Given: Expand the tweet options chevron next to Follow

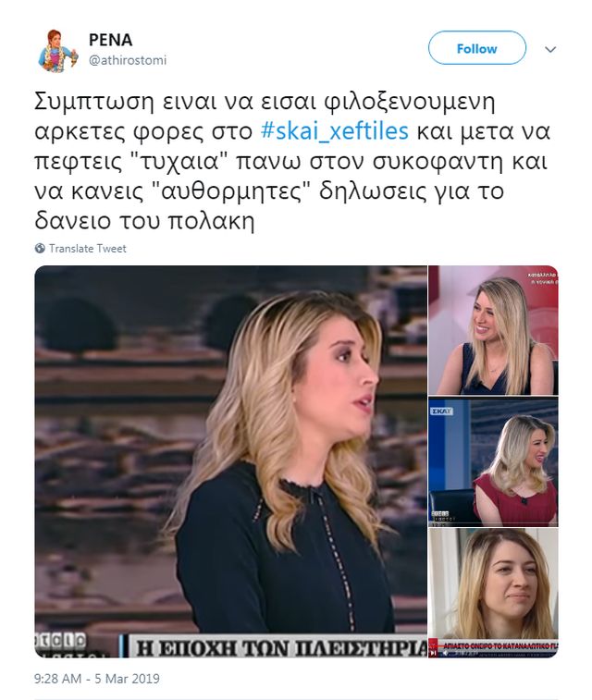Looking at the screenshot, I should click(550, 49).
